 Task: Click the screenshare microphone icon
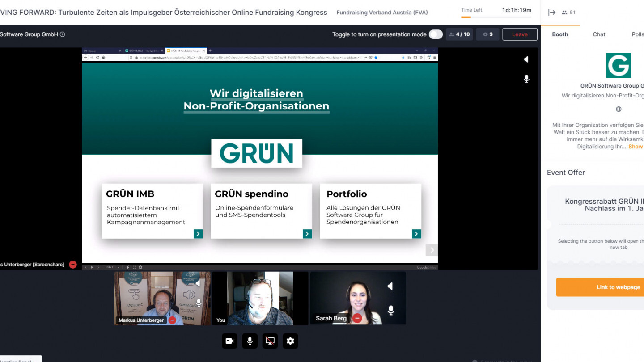point(526,79)
